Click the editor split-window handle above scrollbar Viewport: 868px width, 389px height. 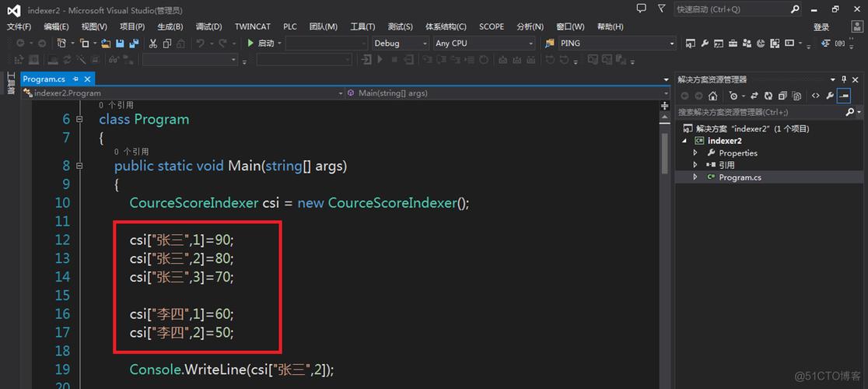[666, 104]
